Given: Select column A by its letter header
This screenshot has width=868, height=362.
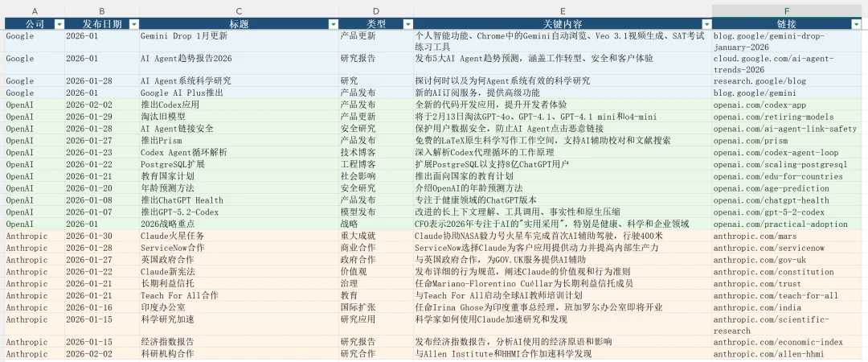Looking at the screenshot, I should click(x=34, y=10).
